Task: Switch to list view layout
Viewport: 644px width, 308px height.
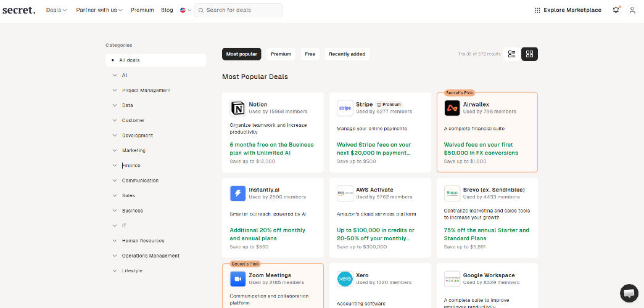Action: pos(512,54)
